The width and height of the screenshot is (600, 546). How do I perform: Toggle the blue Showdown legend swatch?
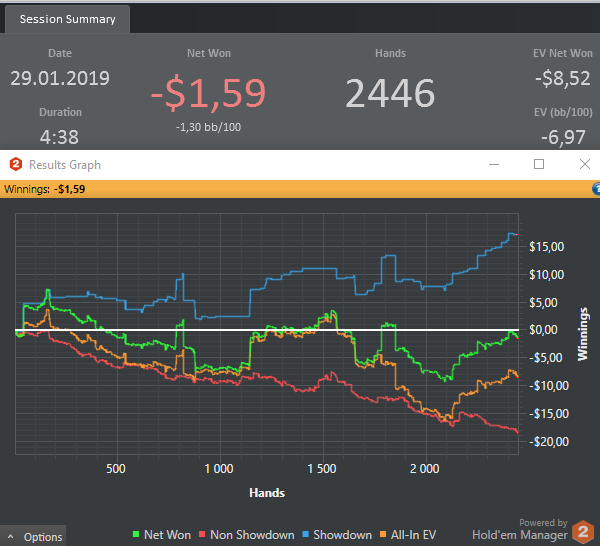(x=305, y=534)
